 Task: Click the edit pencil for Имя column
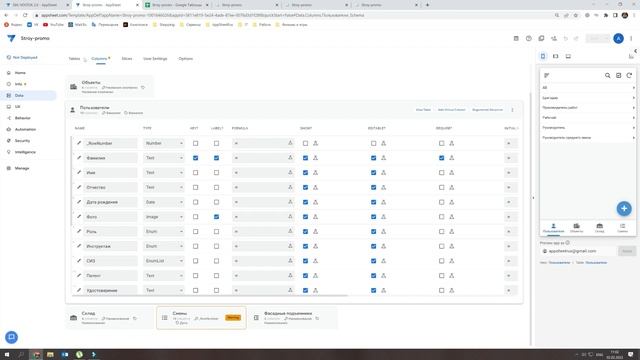[79, 173]
